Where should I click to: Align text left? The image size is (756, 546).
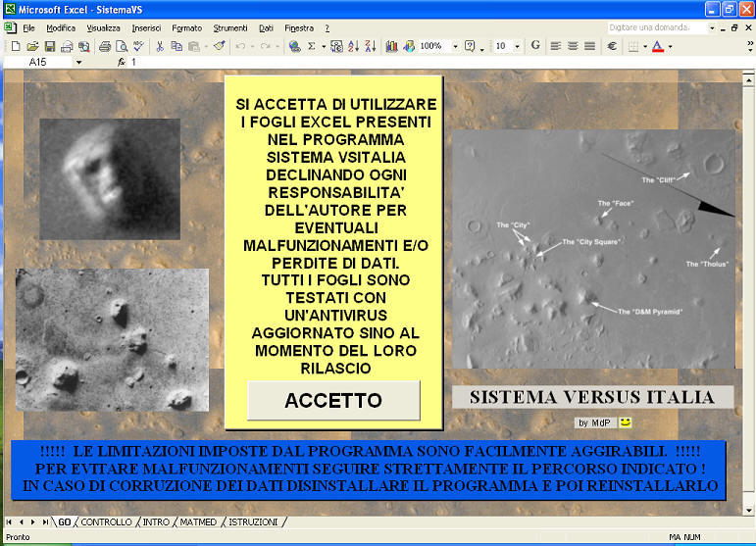pos(555,46)
